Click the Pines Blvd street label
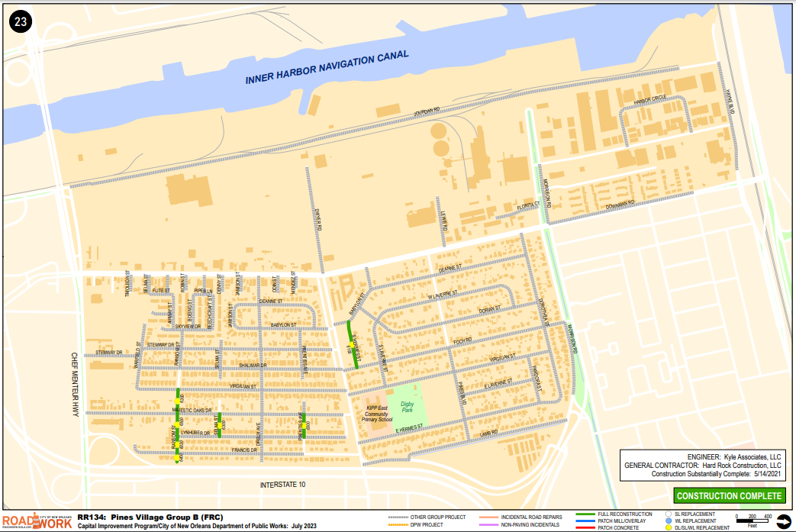Viewport: 796px width, 532px height. (x=462, y=393)
